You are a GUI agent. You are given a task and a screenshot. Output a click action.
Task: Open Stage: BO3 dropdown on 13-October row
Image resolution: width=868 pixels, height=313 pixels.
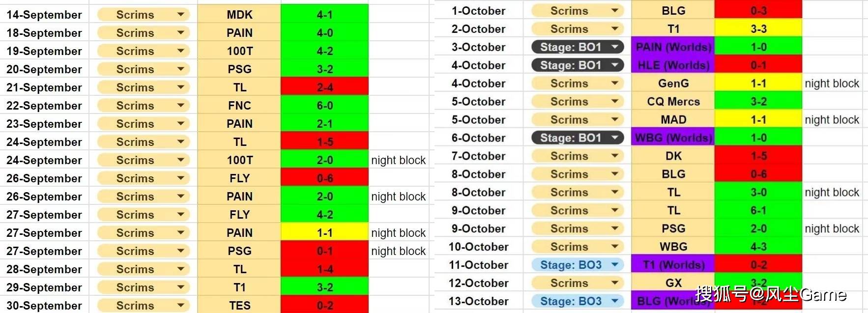(x=614, y=301)
